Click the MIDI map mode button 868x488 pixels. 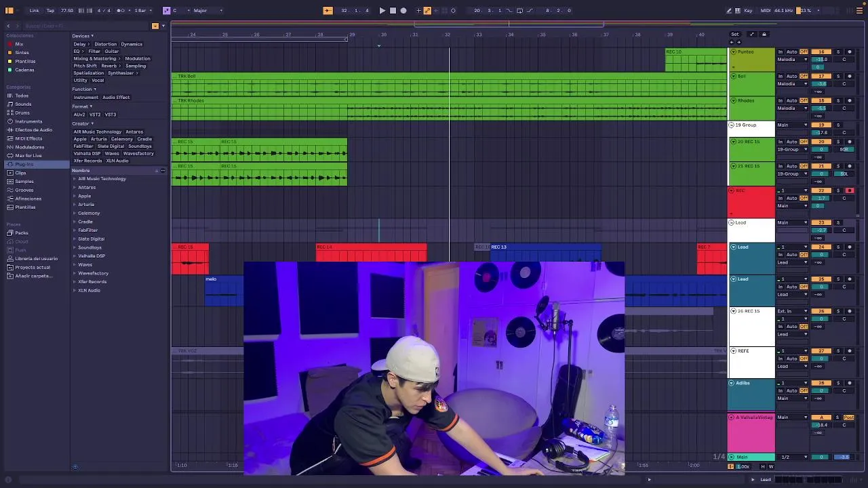pos(766,10)
